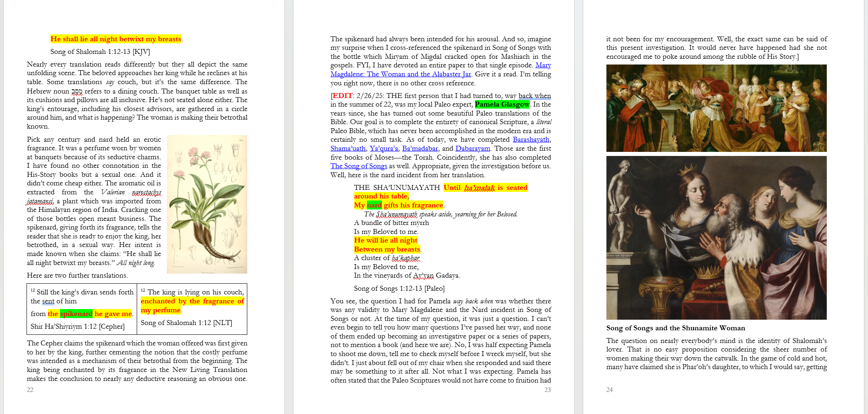Click 'Song of Shalomah 1:12 [NLT]' citation
Viewport: 868px width, 414px height.
pos(186,323)
